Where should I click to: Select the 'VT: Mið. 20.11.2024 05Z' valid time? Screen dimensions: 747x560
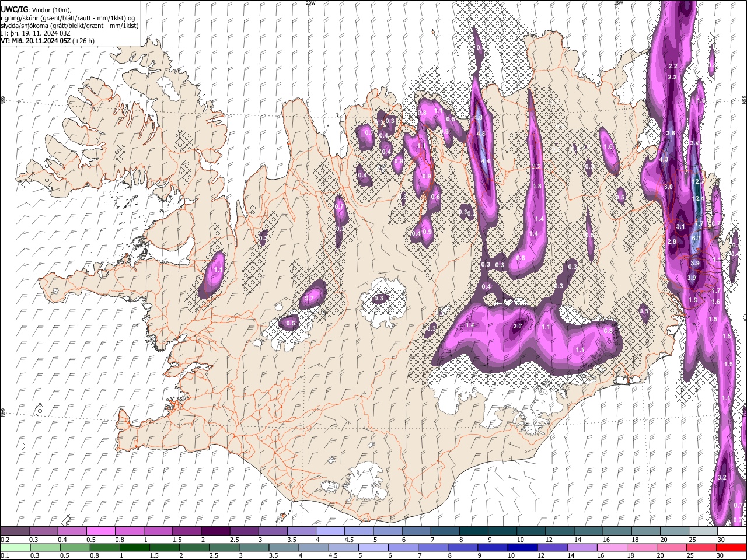(x=36, y=41)
